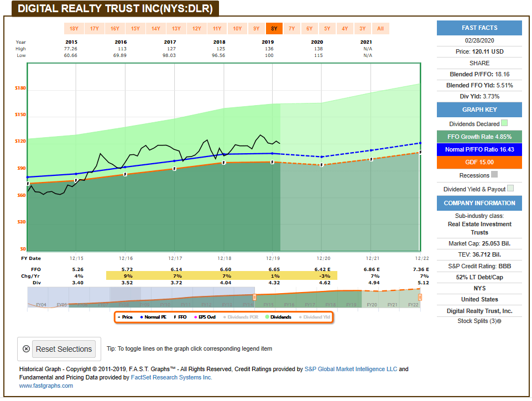
Task: Click the FY15 label in range navigator
Action: click(268, 305)
